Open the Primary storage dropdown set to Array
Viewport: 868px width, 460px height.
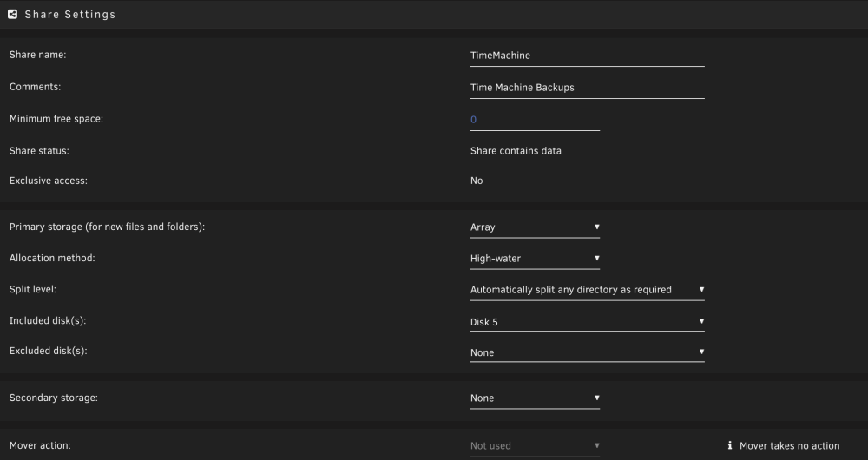535,227
